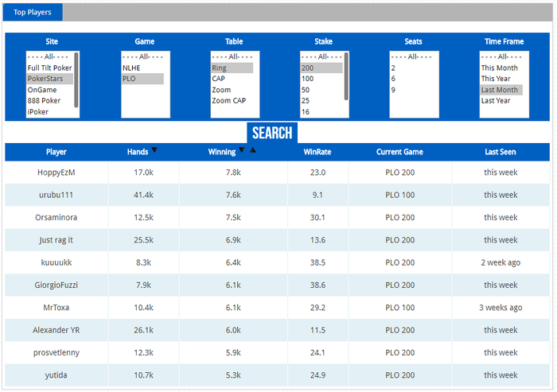557x392 pixels.
Task: Sort Hands column descending arrow
Action: [x=154, y=149]
